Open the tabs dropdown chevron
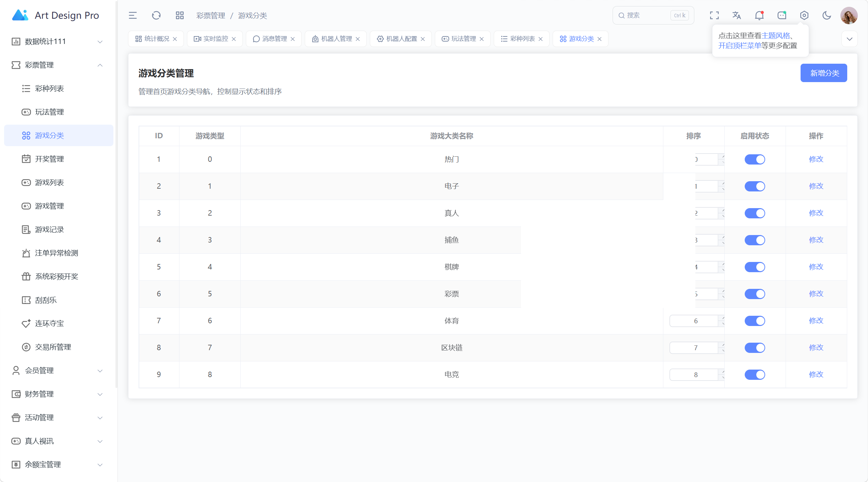 click(x=849, y=39)
